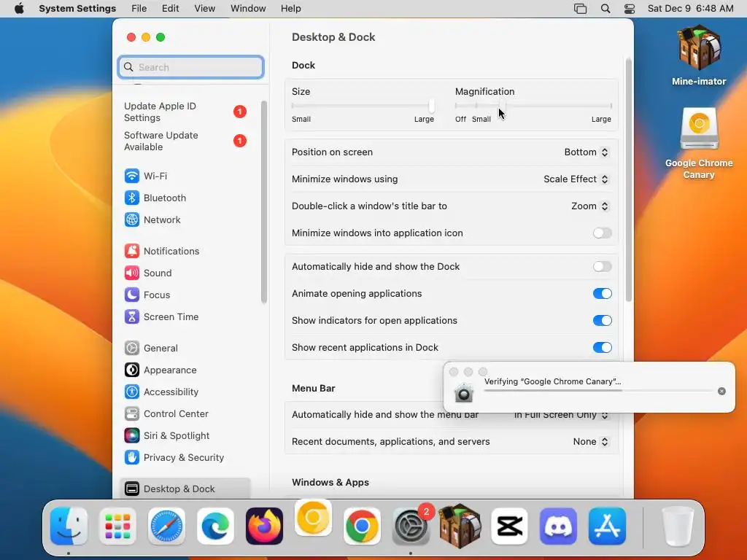Click the System Settings Dock icon
Screen dimensions: 747x560
(411, 526)
